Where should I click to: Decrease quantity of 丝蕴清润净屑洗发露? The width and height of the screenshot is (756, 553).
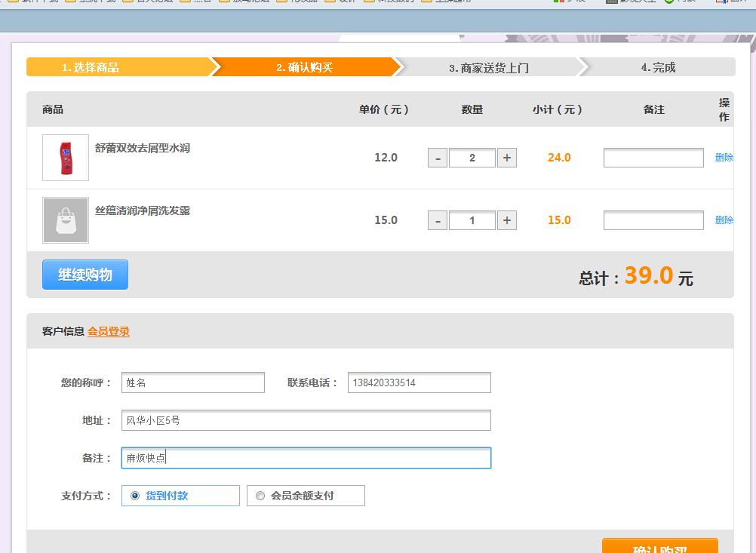point(438,220)
